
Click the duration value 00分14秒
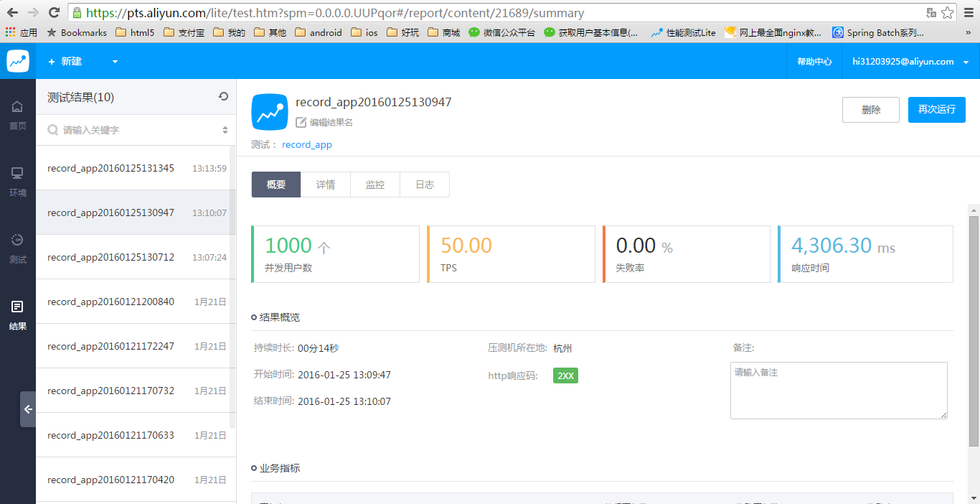(318, 348)
